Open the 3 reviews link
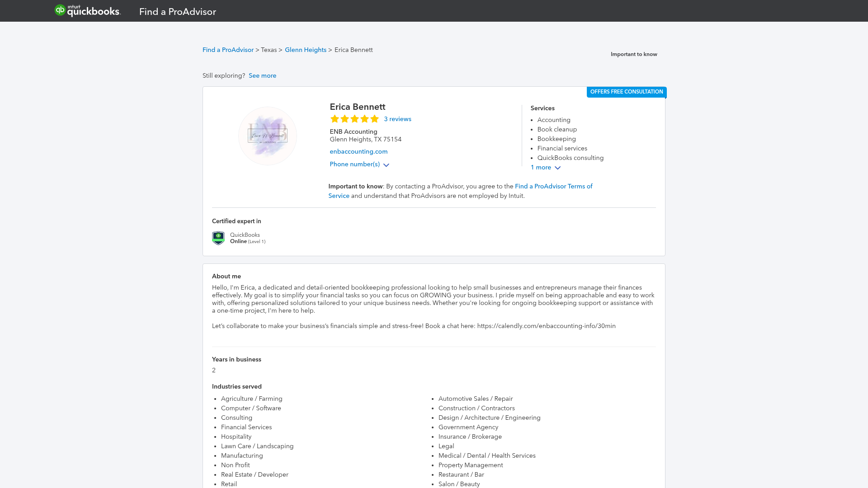 point(398,119)
